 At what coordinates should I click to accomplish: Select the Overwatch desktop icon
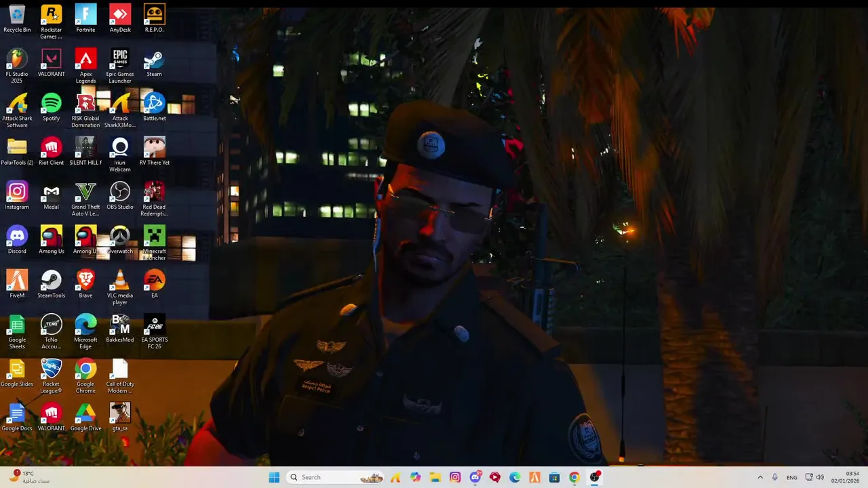[120, 240]
